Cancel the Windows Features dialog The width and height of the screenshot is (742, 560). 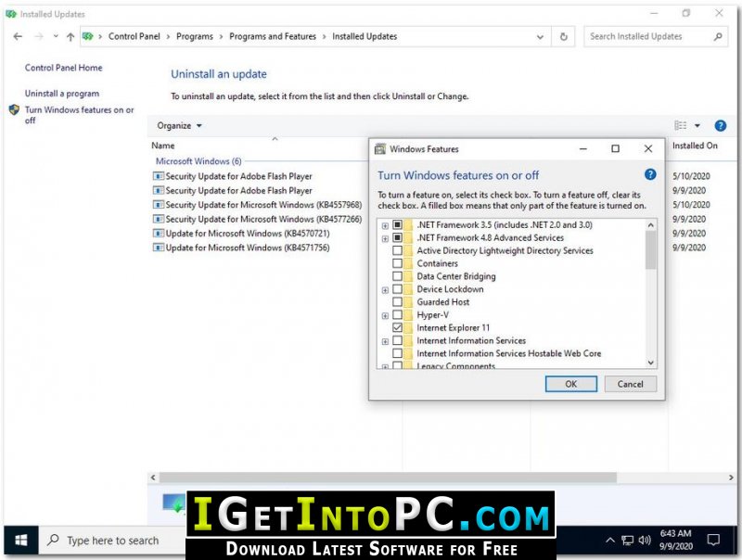(631, 384)
